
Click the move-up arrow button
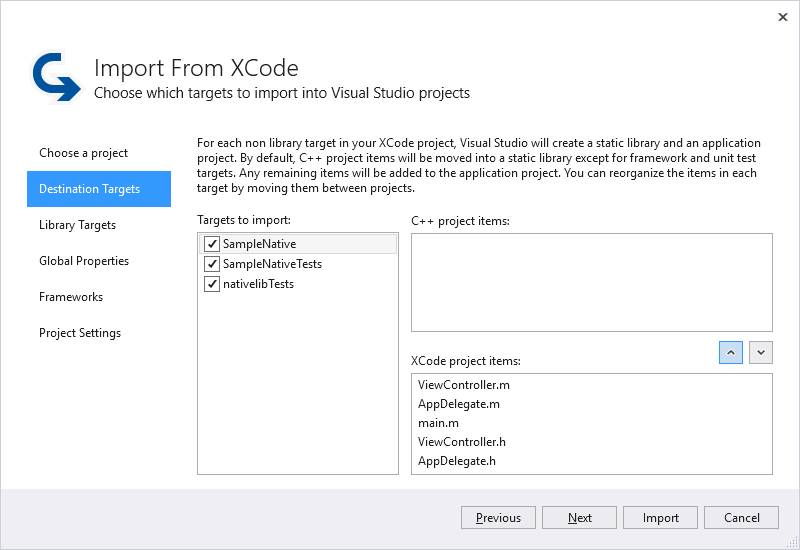731,353
